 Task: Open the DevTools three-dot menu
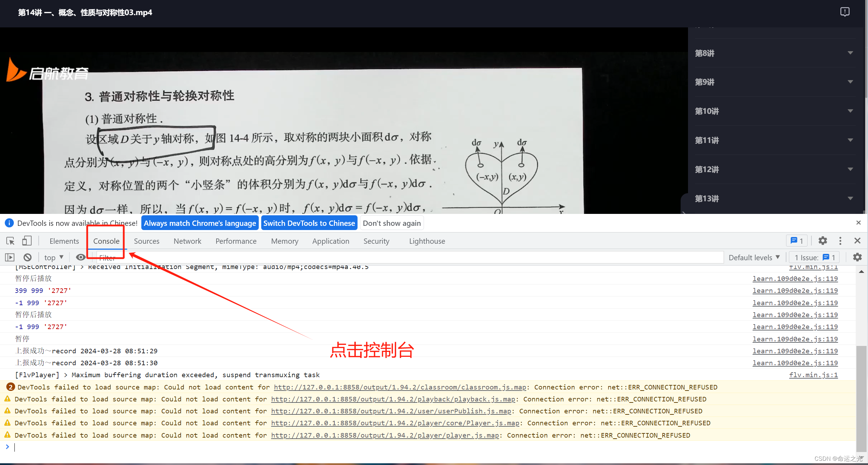[x=840, y=241]
